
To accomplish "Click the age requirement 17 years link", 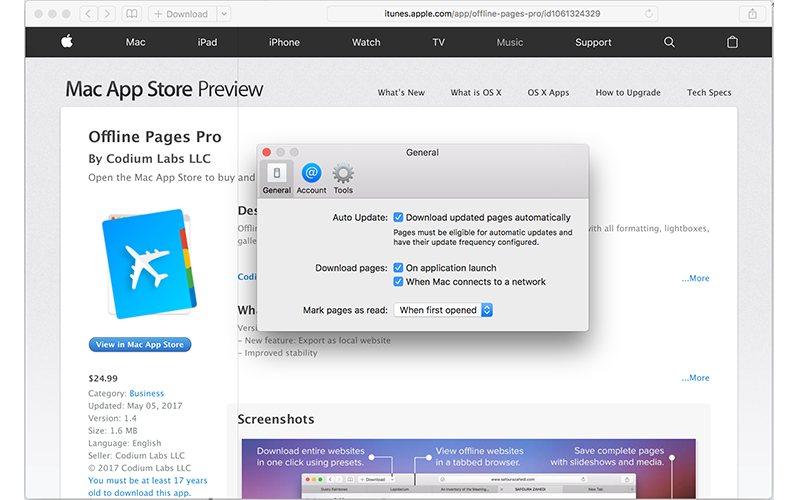I will (147, 487).
